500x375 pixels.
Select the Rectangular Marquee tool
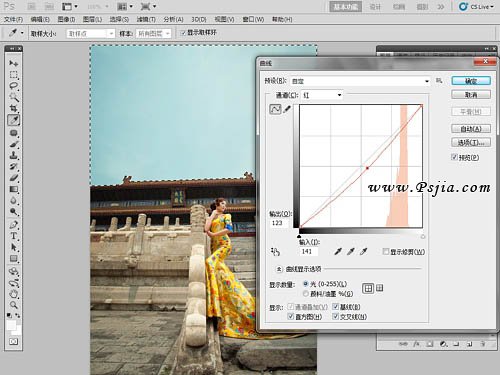(x=13, y=75)
